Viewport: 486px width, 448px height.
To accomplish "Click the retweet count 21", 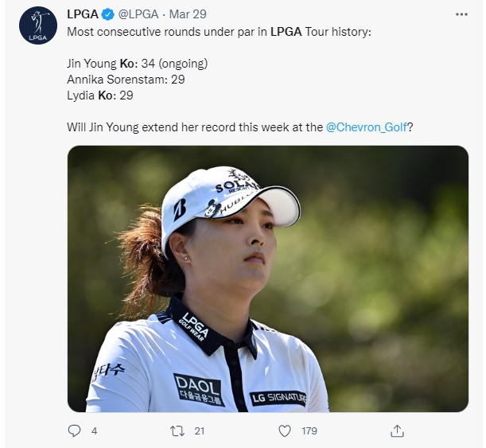I will pyautogui.click(x=200, y=431).
